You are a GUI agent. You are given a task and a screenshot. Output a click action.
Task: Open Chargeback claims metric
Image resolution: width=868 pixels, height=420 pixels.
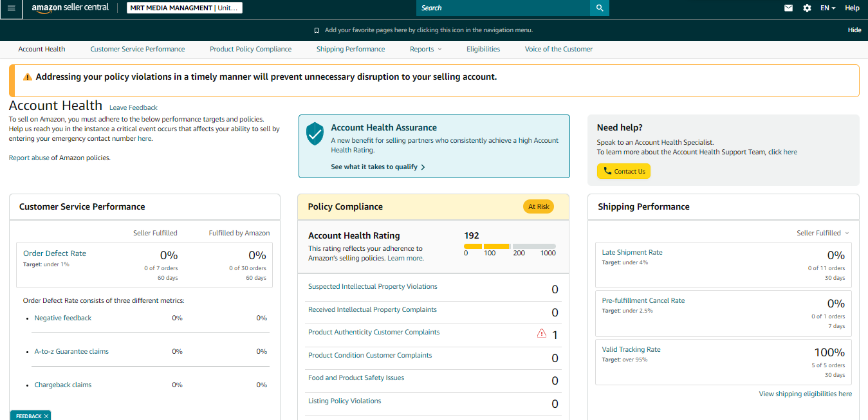point(63,385)
